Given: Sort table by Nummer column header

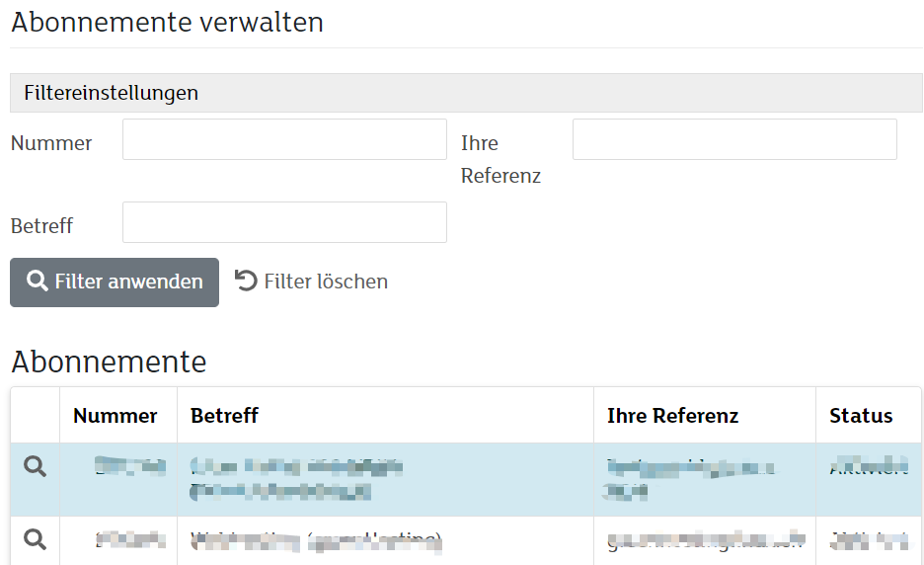Looking at the screenshot, I should point(115,416).
